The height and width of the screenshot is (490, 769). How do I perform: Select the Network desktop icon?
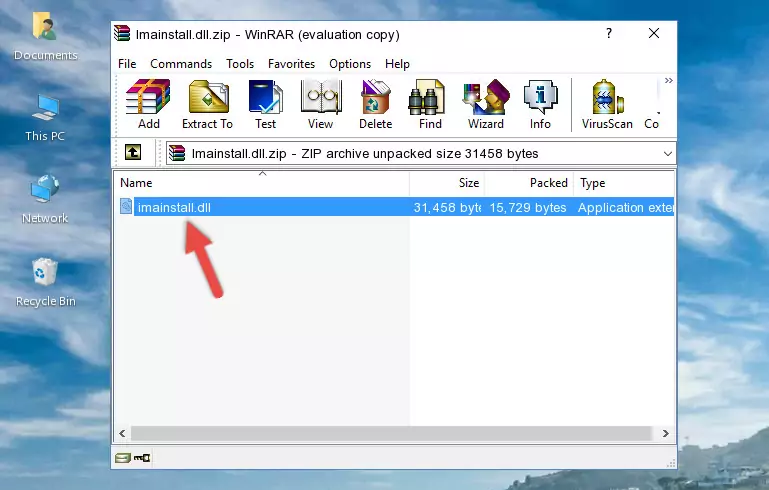click(x=45, y=199)
